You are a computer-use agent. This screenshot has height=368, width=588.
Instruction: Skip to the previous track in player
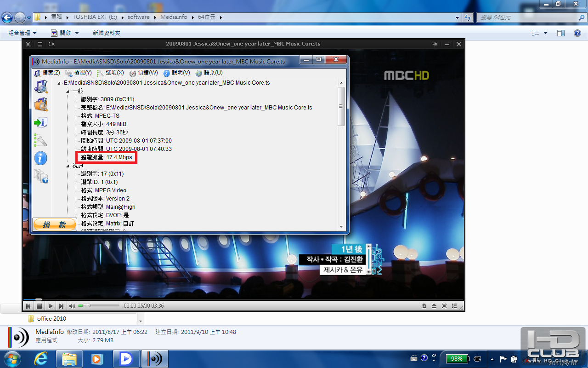(x=28, y=306)
